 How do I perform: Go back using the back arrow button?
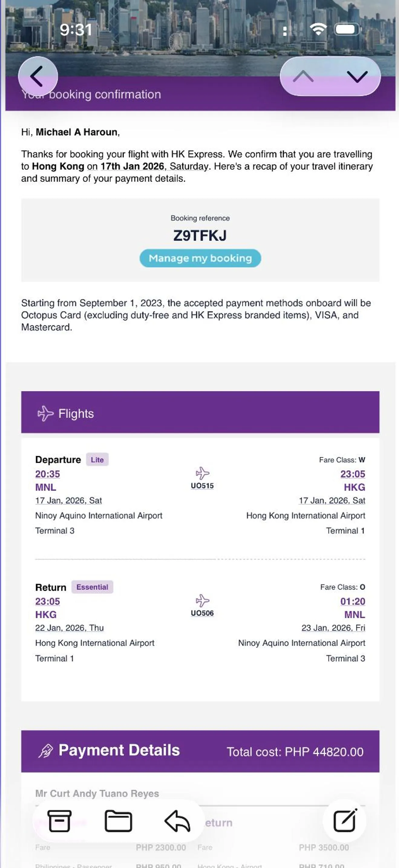tap(38, 76)
